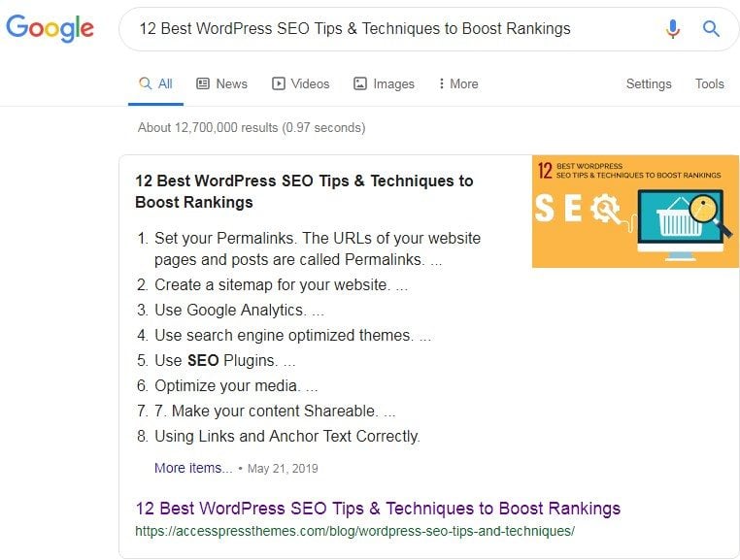Expand the list via More items link
Screen dimensions: 740x560
click(193, 468)
